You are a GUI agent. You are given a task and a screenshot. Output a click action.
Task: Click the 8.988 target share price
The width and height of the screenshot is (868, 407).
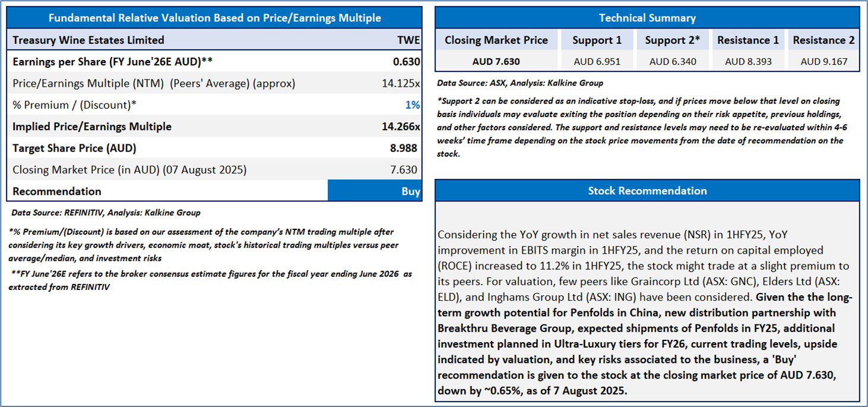[405, 148]
